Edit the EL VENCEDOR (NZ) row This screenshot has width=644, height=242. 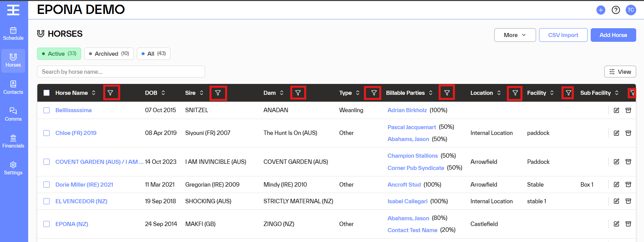click(617, 201)
